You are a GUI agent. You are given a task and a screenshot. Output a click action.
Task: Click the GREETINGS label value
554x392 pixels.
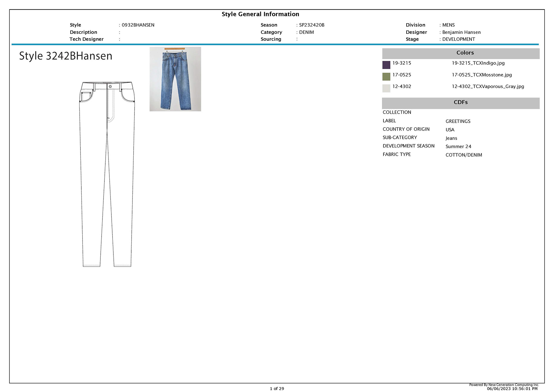[458, 121]
